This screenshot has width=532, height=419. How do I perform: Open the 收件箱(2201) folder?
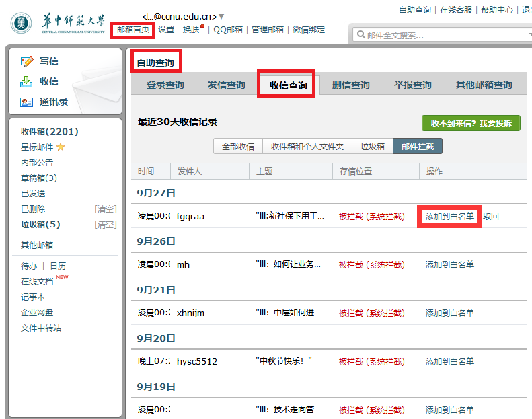pyautogui.click(x=50, y=131)
